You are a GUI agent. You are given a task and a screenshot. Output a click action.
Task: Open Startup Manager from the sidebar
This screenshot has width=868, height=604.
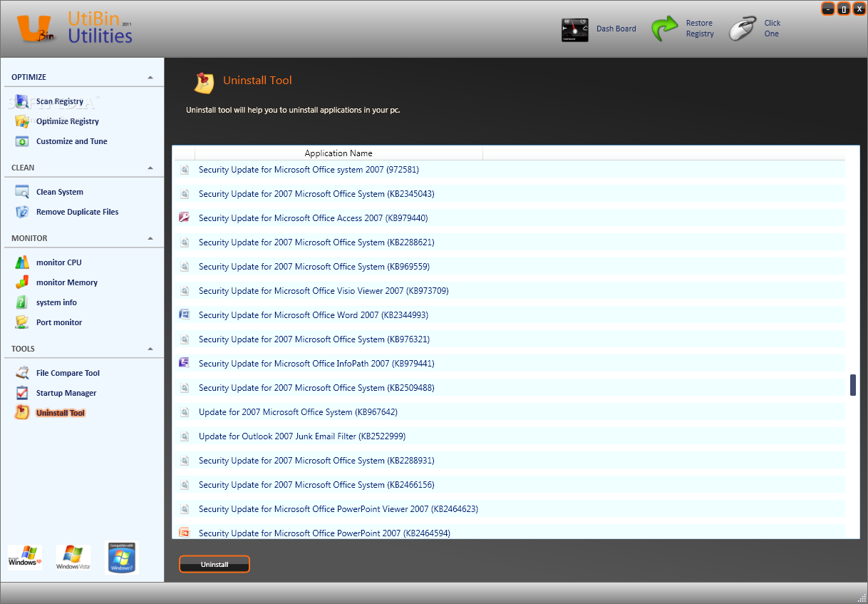[x=66, y=393]
